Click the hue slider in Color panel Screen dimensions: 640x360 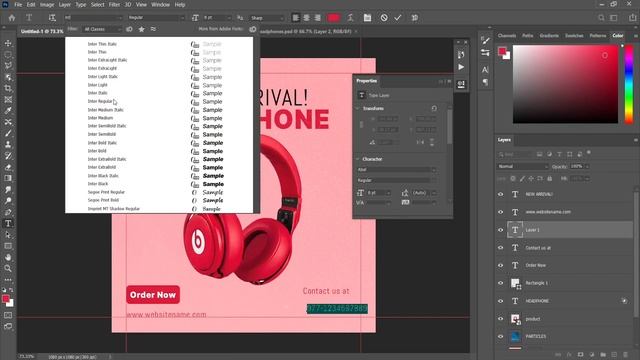tap(629, 84)
